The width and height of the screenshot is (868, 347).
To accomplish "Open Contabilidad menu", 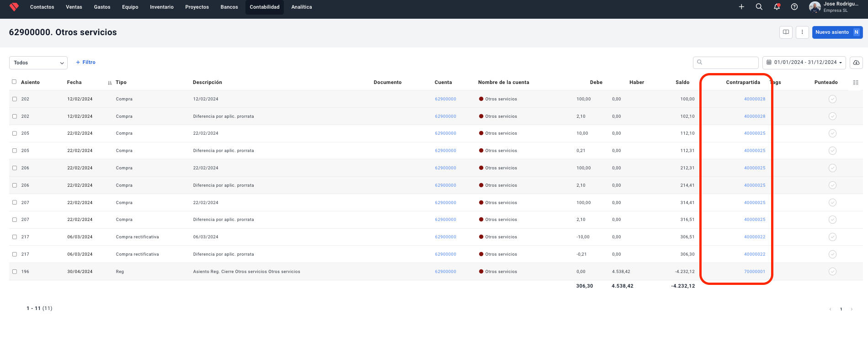I will point(265,7).
